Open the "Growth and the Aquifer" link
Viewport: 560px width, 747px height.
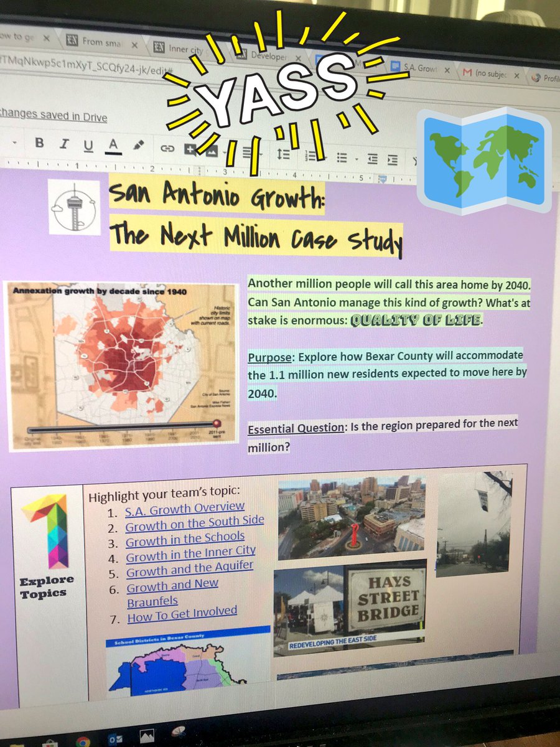[x=190, y=568]
